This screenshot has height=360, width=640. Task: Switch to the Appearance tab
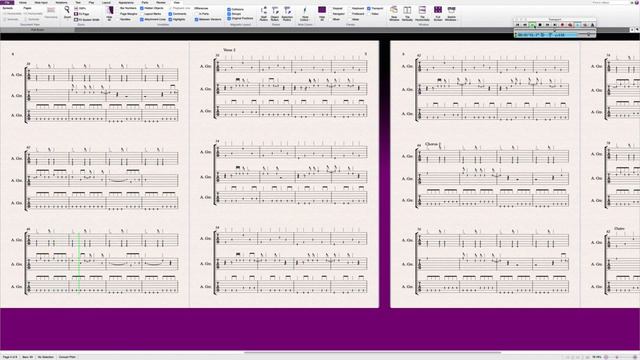pyautogui.click(x=126, y=2)
